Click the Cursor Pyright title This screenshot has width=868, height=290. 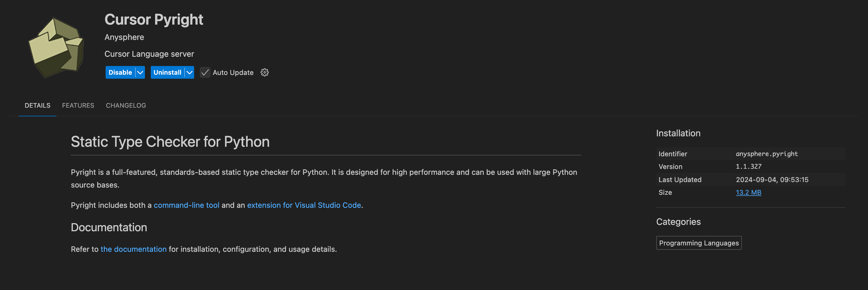[x=154, y=20]
